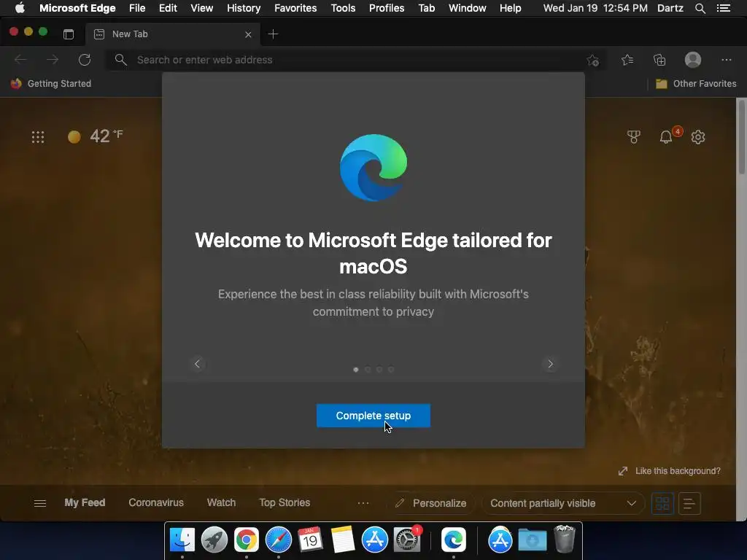
Task: Switch feed to list view
Action: [689, 503]
